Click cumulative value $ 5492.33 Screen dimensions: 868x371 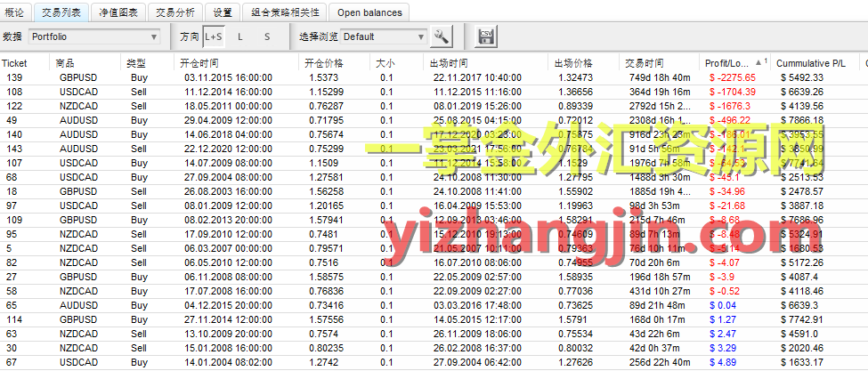pos(802,77)
